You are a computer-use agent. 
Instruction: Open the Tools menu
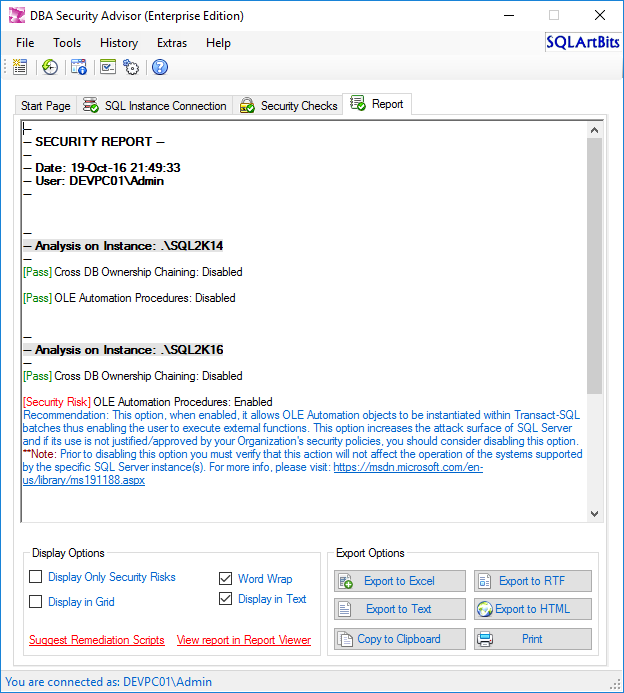[67, 43]
